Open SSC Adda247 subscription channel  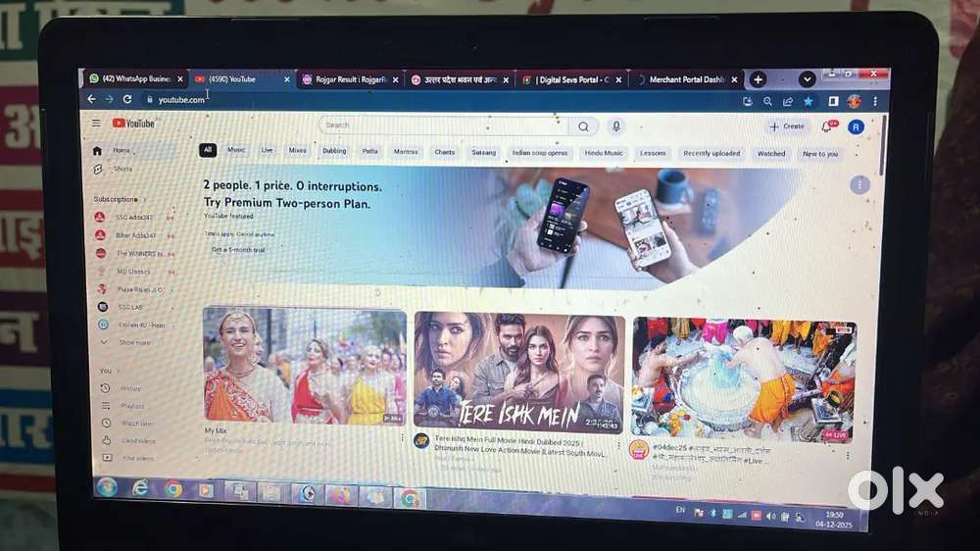point(134,217)
